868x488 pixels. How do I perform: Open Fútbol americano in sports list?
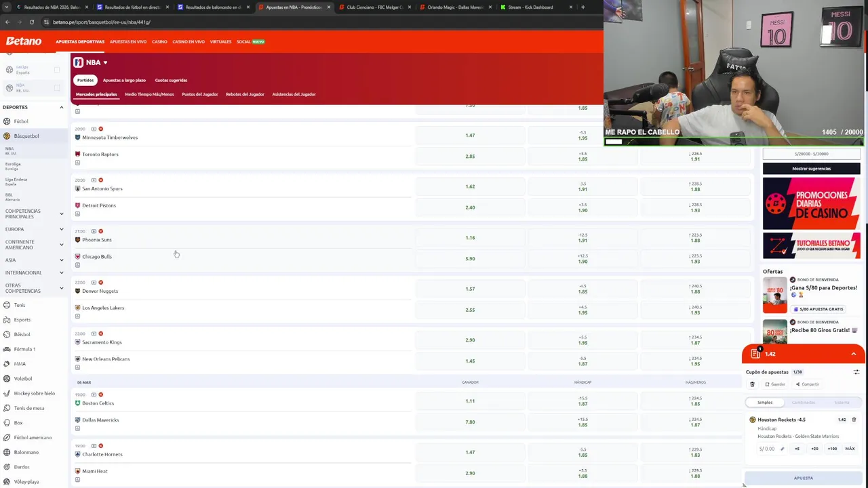(x=33, y=437)
